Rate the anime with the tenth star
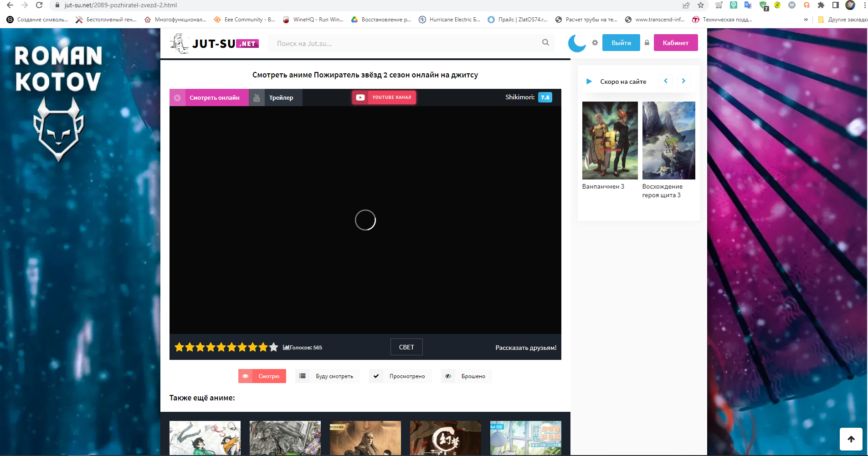Image resolution: width=868 pixels, height=456 pixels. [x=273, y=348]
